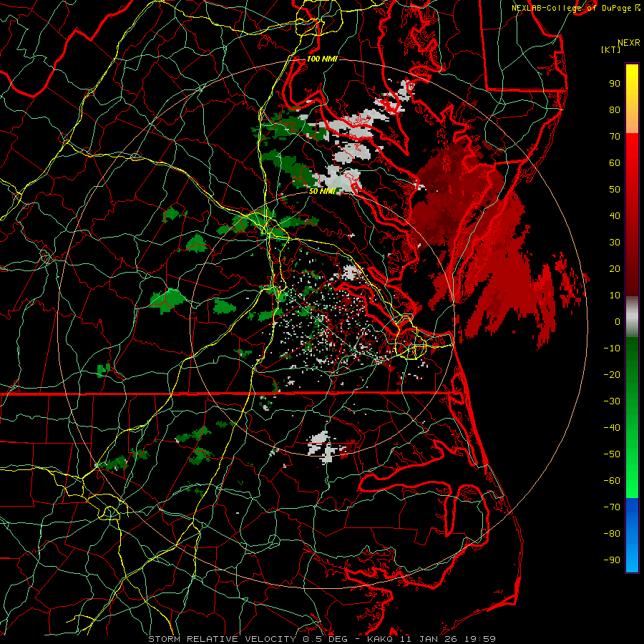This screenshot has width=644, height=644.
Task: Select the -20 value on velocity scale
Action: (612, 375)
